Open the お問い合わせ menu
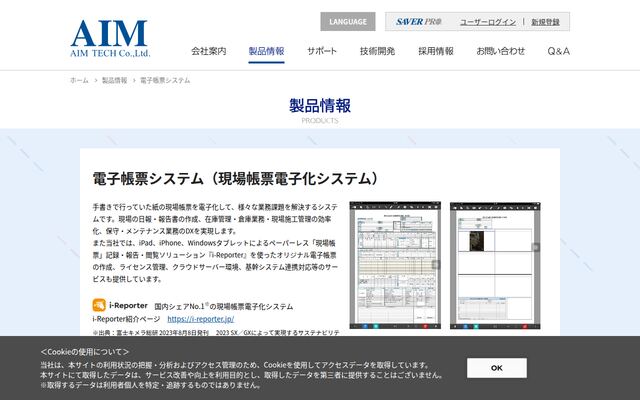The width and height of the screenshot is (640, 400). pyautogui.click(x=500, y=51)
